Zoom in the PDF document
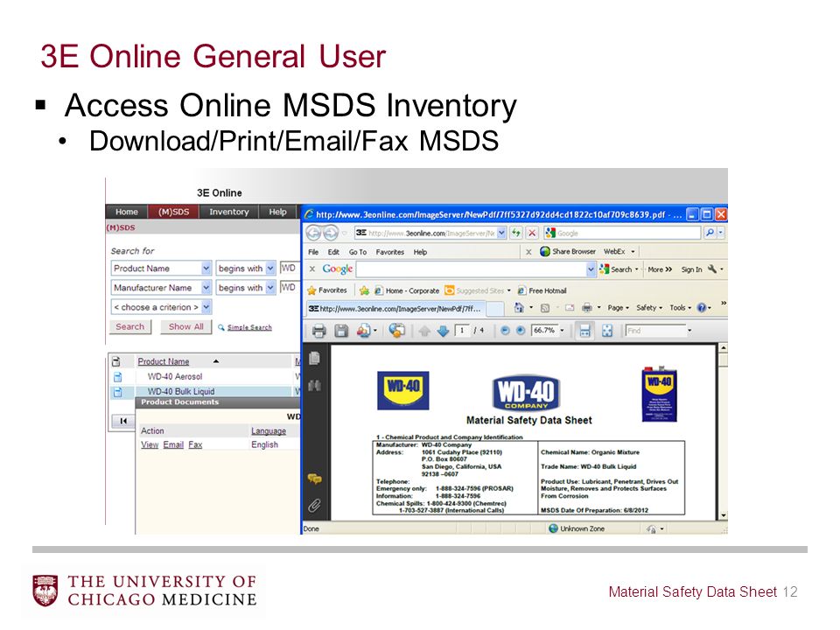Image resolution: width=840 pixels, height=630 pixels. coord(520,331)
